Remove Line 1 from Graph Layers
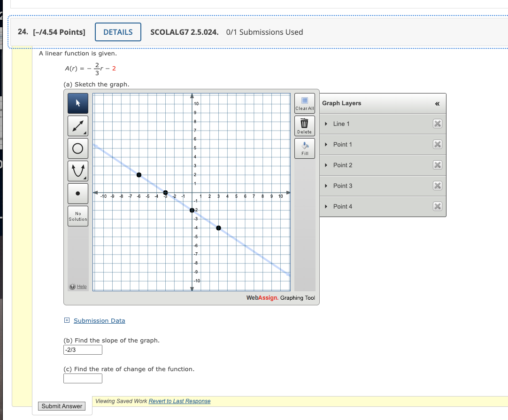 [x=437, y=124]
